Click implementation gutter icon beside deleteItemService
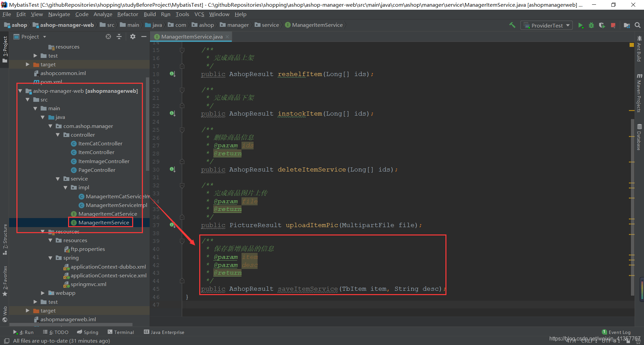 pyautogui.click(x=172, y=169)
